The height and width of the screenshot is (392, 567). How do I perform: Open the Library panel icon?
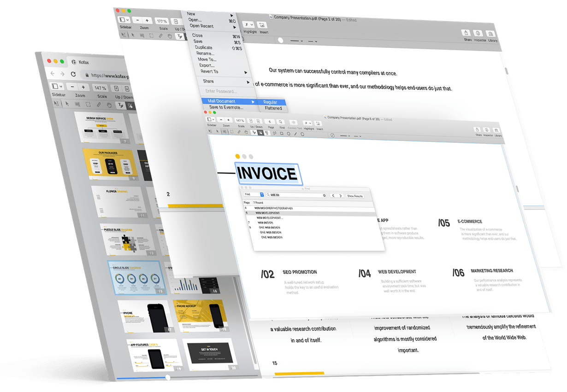[x=497, y=130]
